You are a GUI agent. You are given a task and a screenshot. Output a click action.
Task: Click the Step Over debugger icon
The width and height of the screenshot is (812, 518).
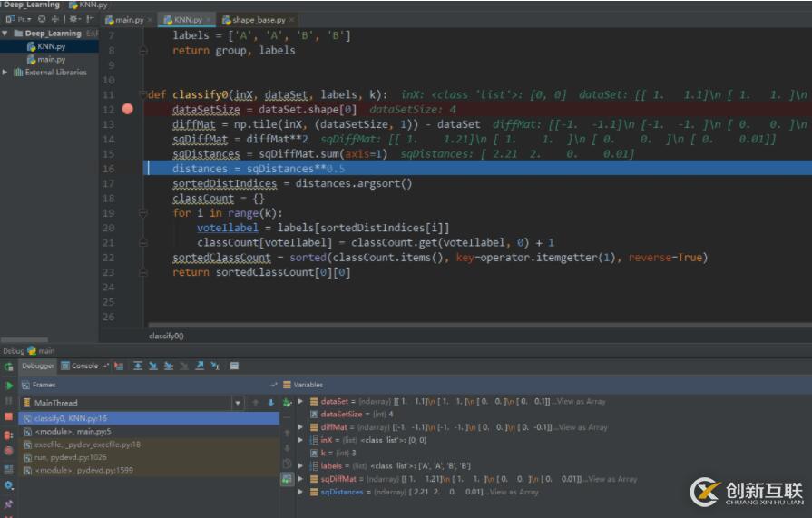pyautogui.click(x=138, y=367)
